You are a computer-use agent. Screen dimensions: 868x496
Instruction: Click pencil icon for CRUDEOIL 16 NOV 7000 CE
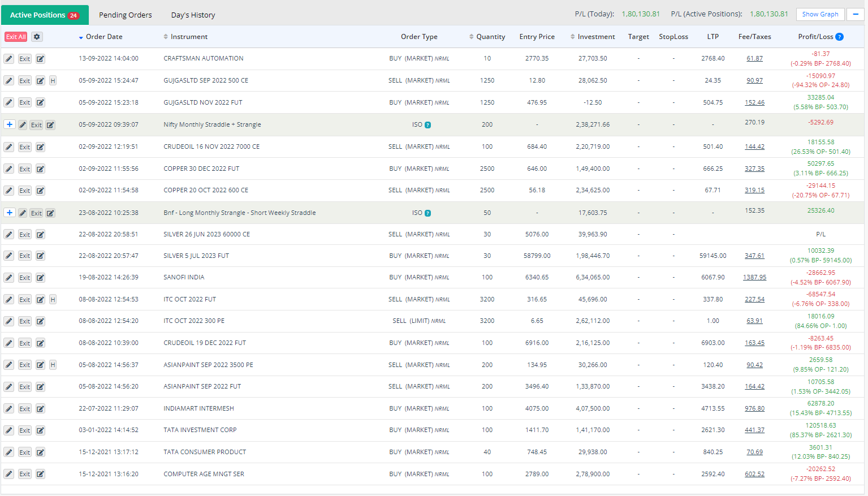(x=9, y=147)
